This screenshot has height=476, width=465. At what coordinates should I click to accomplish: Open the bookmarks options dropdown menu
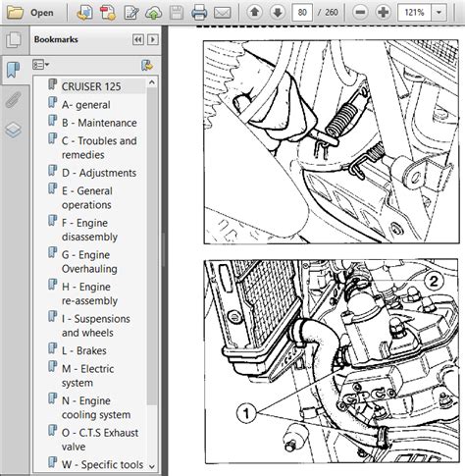click(41, 65)
